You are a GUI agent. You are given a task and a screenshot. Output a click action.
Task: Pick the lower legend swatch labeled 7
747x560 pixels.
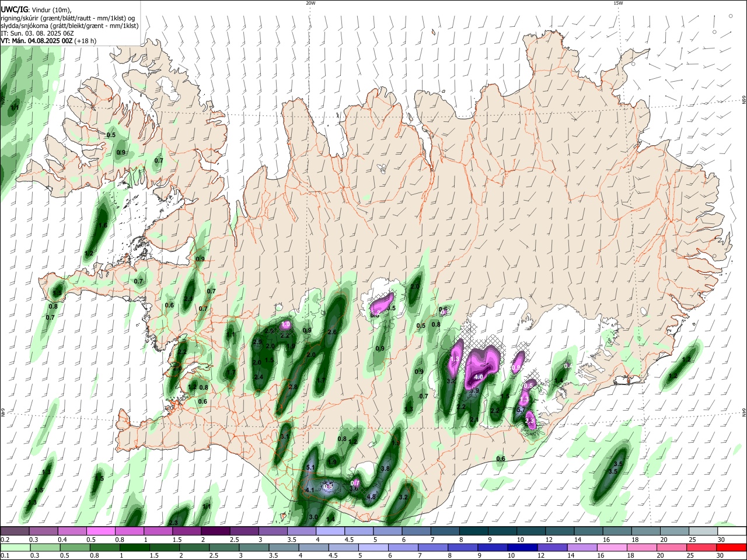(433, 547)
